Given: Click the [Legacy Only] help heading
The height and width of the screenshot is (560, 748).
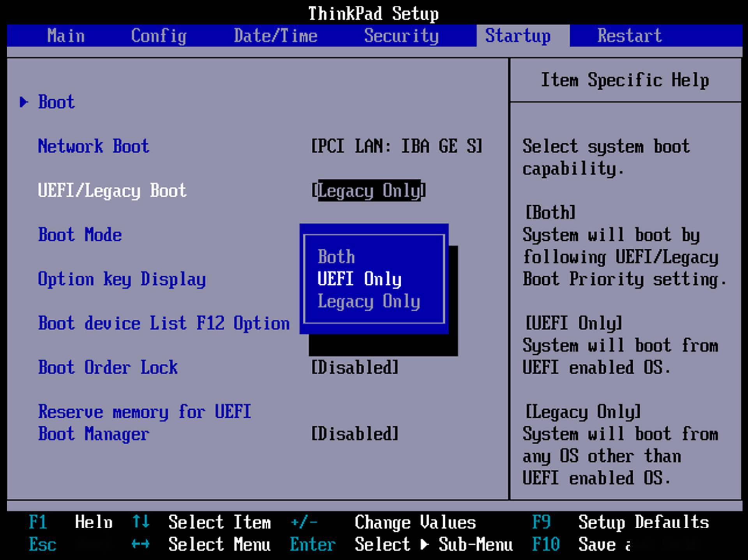Looking at the screenshot, I should [x=583, y=412].
